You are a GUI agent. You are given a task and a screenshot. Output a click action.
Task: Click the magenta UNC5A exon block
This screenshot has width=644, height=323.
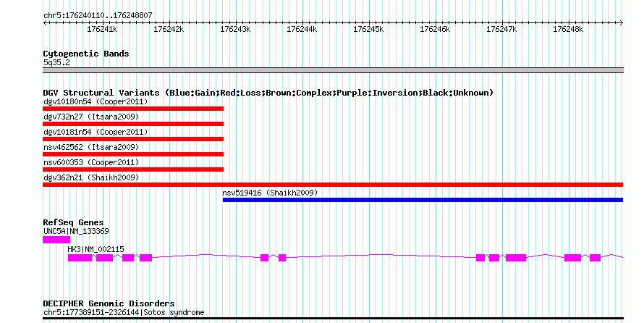click(x=56, y=240)
